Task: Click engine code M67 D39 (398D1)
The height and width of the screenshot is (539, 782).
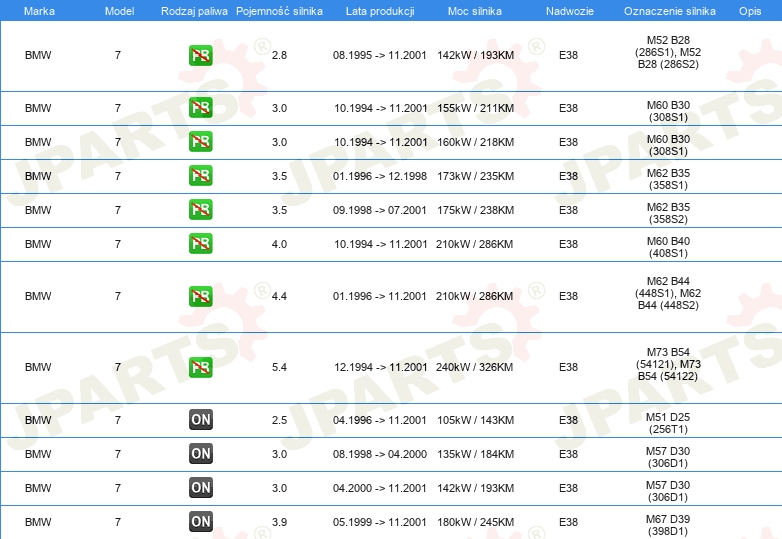Action: [668, 525]
